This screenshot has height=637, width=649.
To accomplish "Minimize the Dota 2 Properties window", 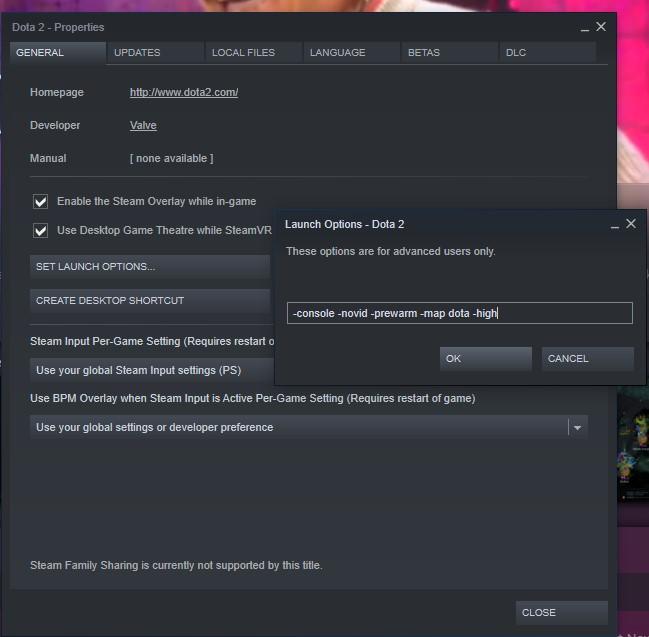I will tap(584, 30).
